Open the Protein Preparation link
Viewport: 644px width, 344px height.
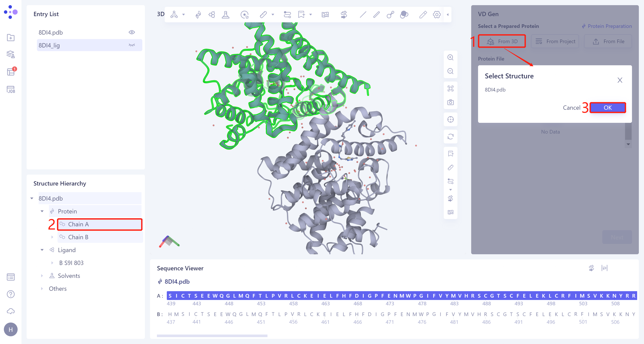(x=607, y=26)
